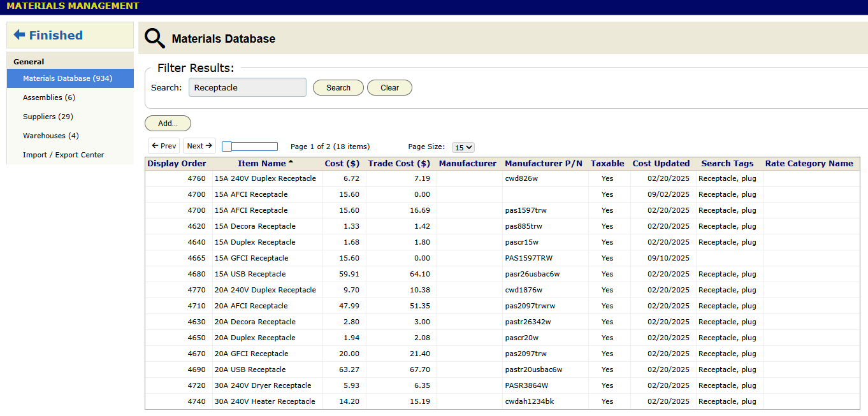Select 30A 240V Heater Receptacle item
Viewport: 868px width, 416px height.
264,401
